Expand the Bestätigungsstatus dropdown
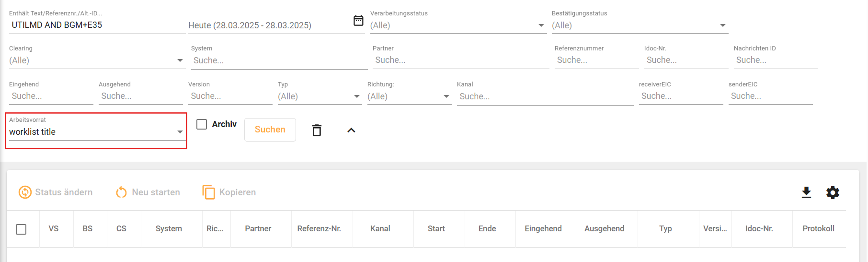This screenshot has height=262, width=868. (639, 25)
